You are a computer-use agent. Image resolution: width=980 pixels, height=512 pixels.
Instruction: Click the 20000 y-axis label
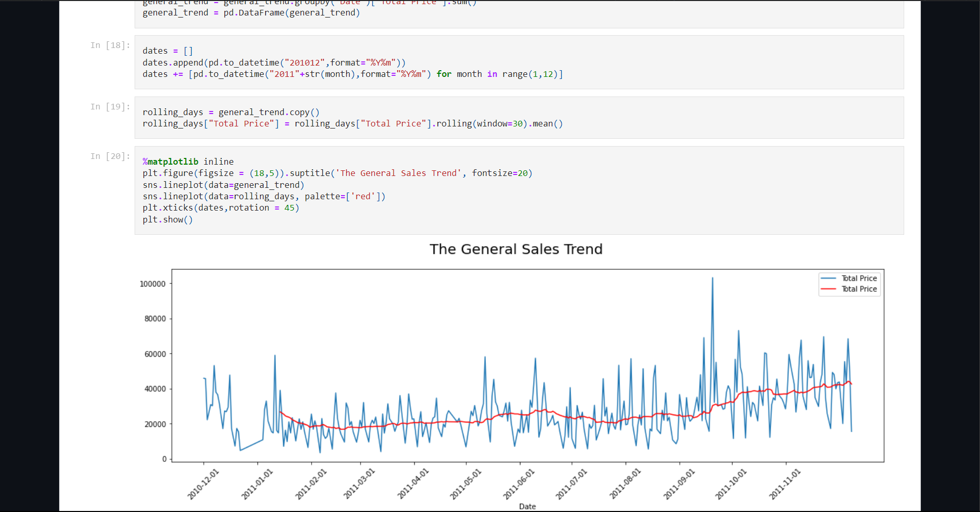(155, 424)
